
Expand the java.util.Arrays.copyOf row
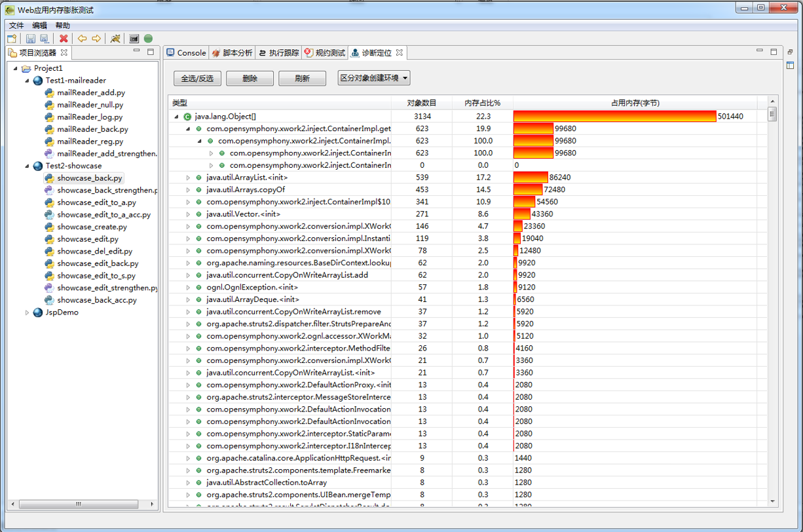[188, 190]
